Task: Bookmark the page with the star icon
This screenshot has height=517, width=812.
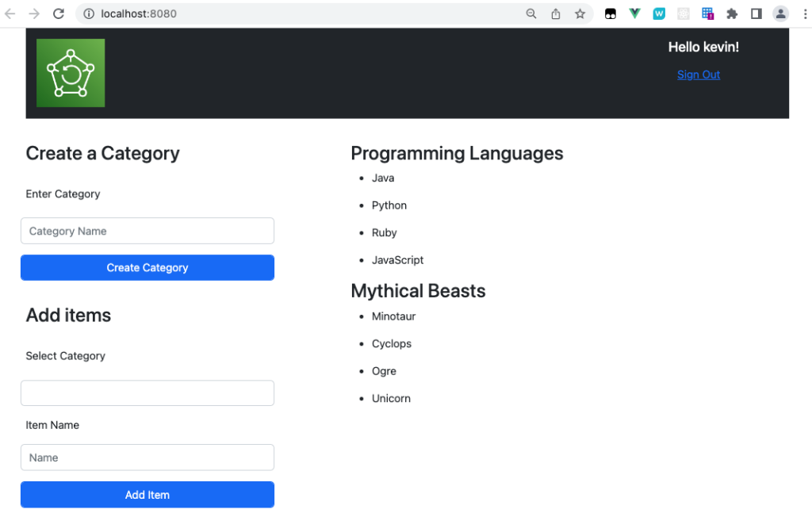Action: 580,13
